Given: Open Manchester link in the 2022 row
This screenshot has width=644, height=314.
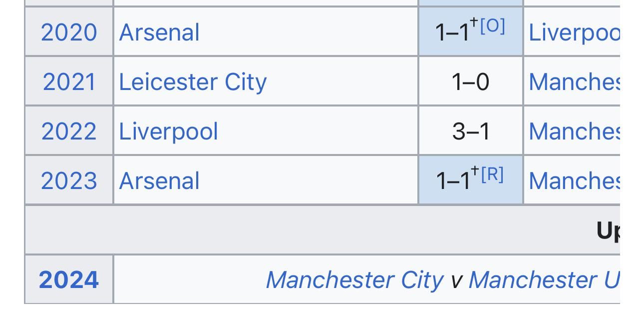Looking at the screenshot, I should point(574,131).
